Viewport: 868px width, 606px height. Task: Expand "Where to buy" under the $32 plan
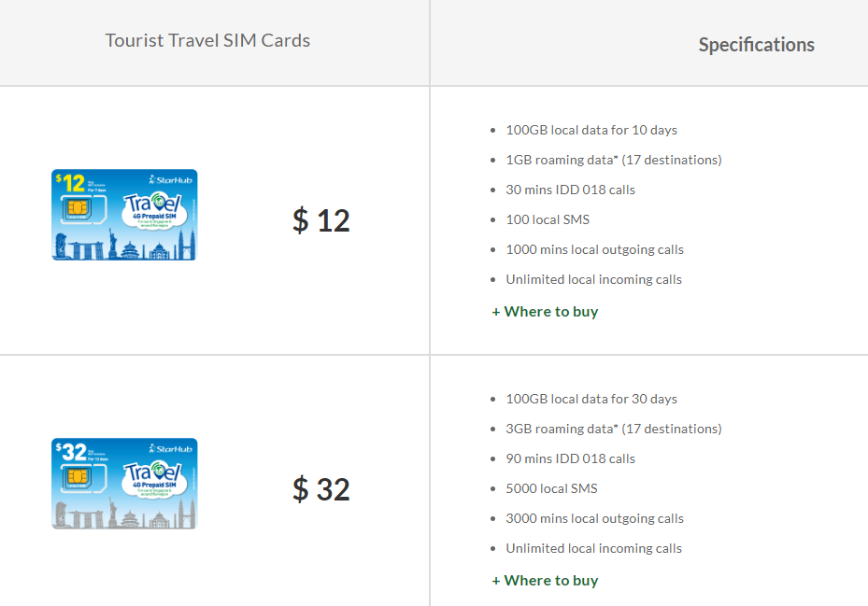(545, 581)
